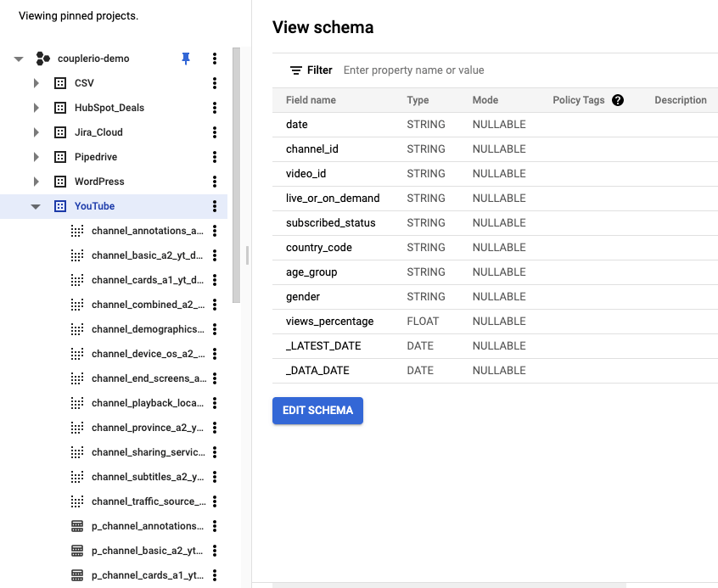Click the FLOAT type cell
The height and width of the screenshot is (588, 718).
click(424, 322)
